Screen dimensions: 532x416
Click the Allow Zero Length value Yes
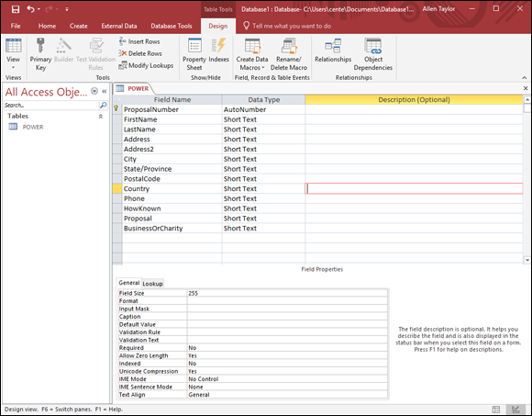pos(287,355)
